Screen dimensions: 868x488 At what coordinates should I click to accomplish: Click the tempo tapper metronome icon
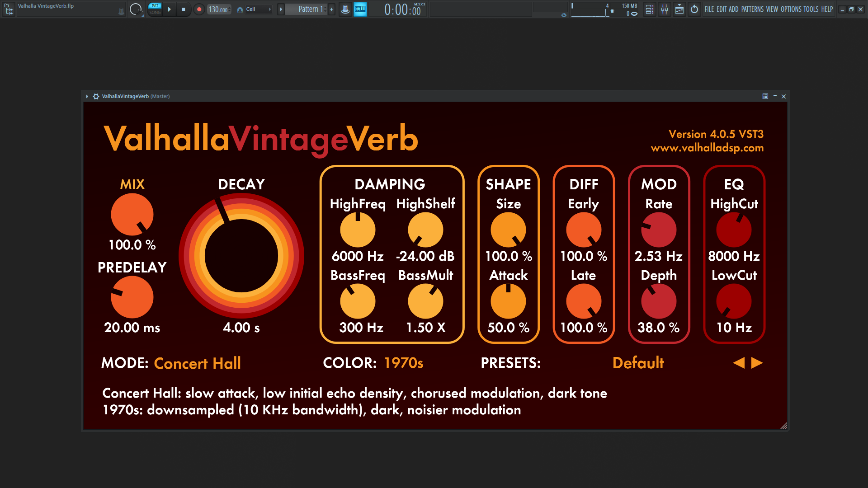coord(345,9)
